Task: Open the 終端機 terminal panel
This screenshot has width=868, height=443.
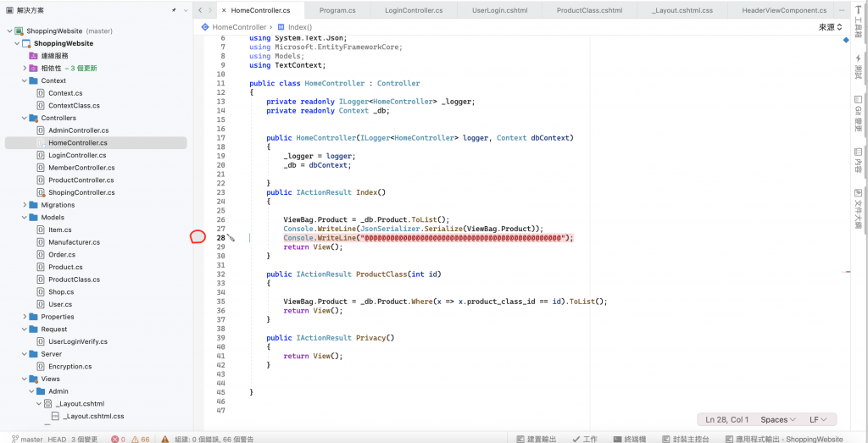Action: point(630,439)
